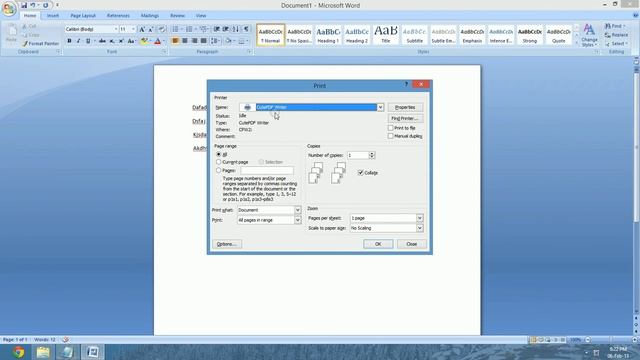This screenshot has width=640, height=360.
Task: Toggle the Collate checkbox
Action: (x=360, y=173)
